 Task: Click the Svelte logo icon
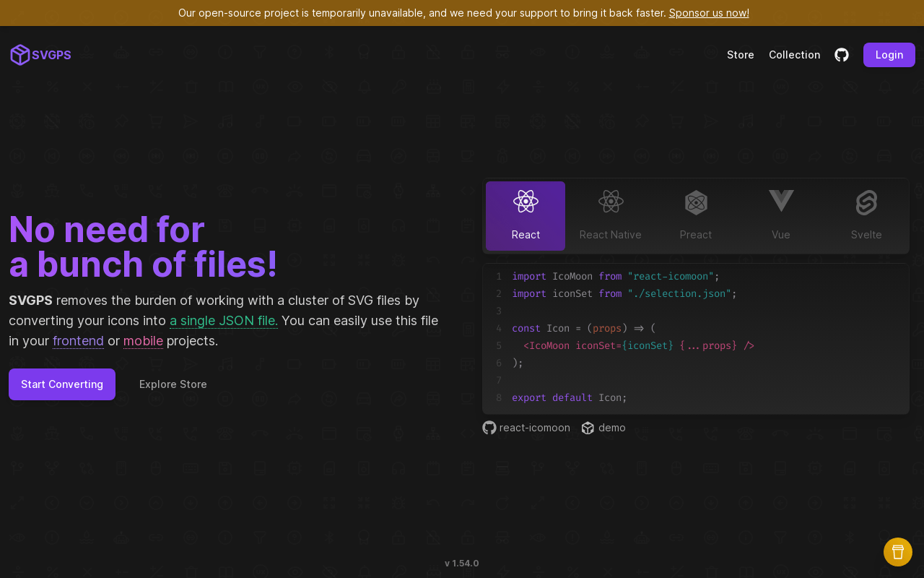click(866, 202)
